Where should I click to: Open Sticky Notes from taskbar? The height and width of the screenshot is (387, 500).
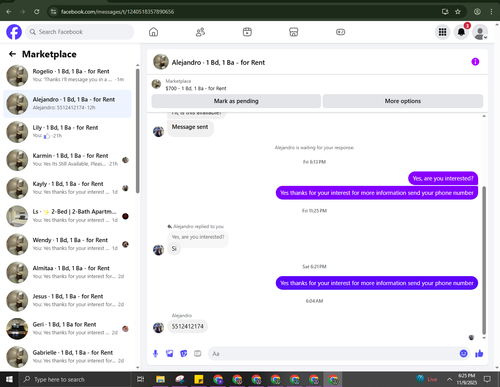(x=199, y=379)
